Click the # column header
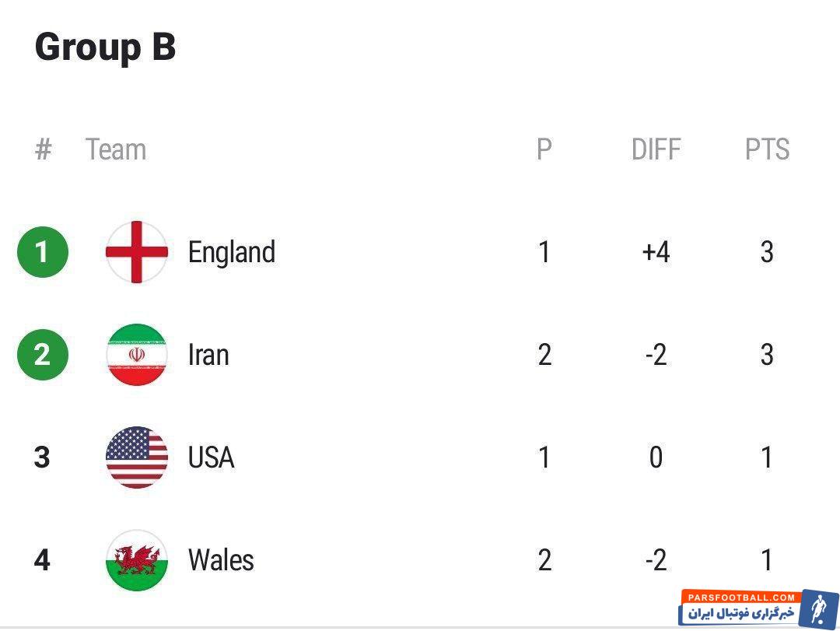The width and height of the screenshot is (840, 631). point(43,149)
